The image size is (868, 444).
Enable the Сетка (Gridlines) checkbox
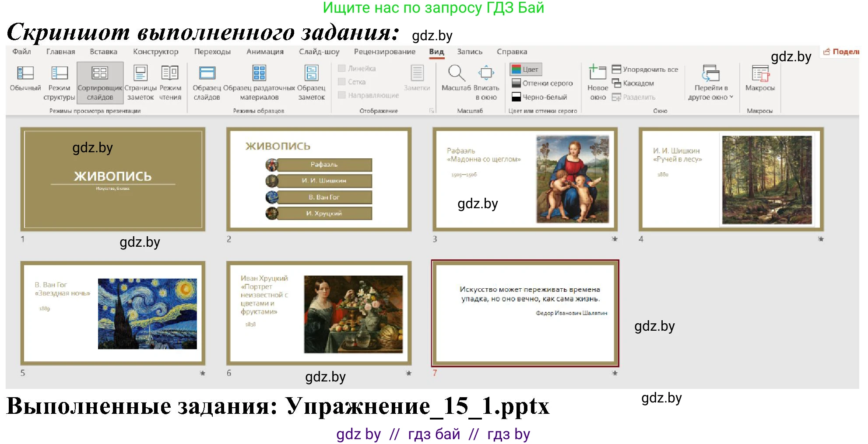(x=342, y=82)
